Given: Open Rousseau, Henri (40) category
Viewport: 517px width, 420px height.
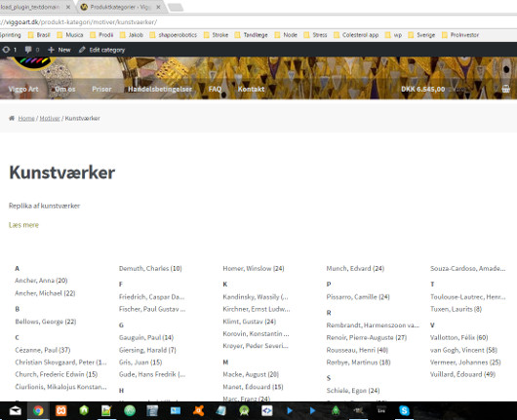Looking at the screenshot, I should tap(357, 350).
